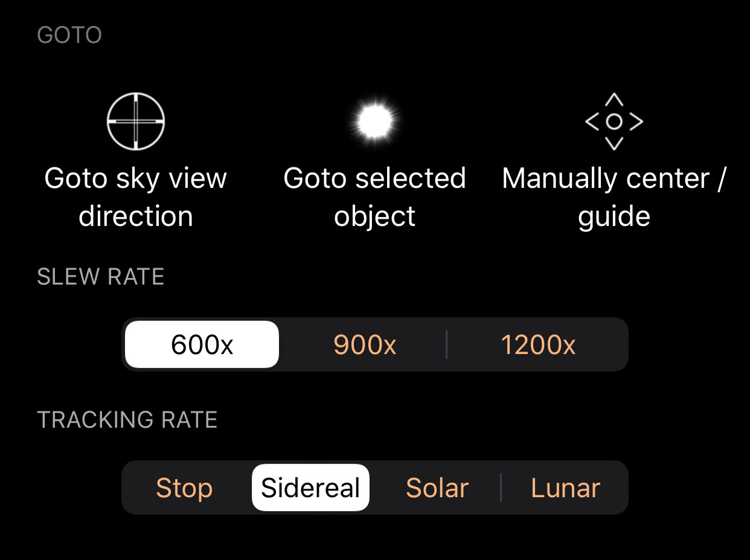Tap the crosshair sky view direction icon

click(x=136, y=121)
